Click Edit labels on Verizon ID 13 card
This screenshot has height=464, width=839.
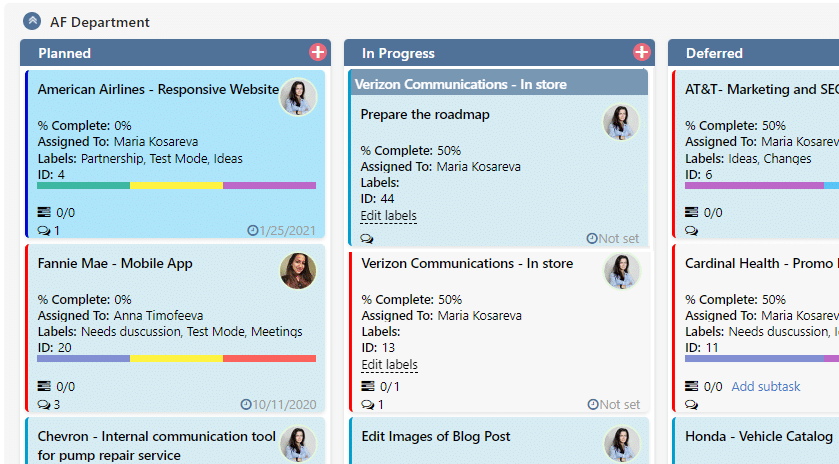pos(390,364)
